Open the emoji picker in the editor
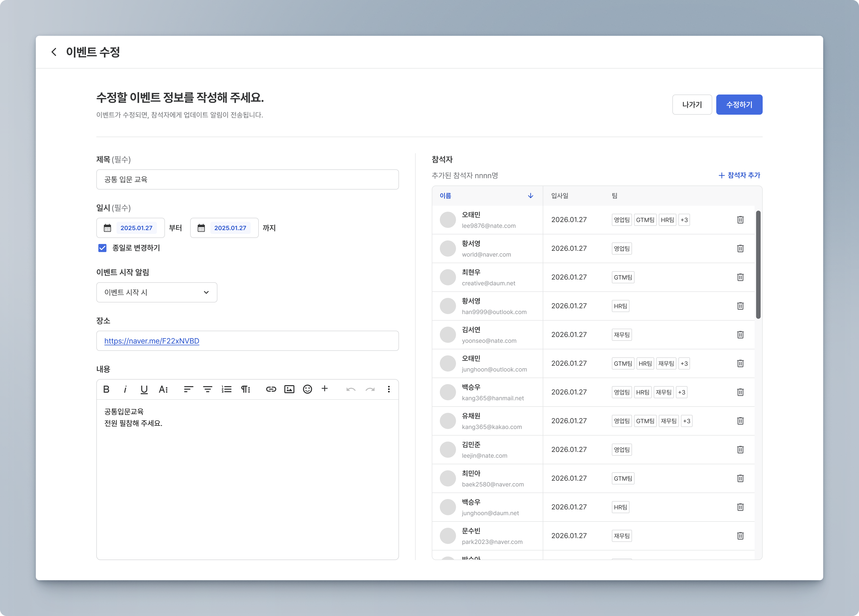The image size is (859, 616). point(307,389)
